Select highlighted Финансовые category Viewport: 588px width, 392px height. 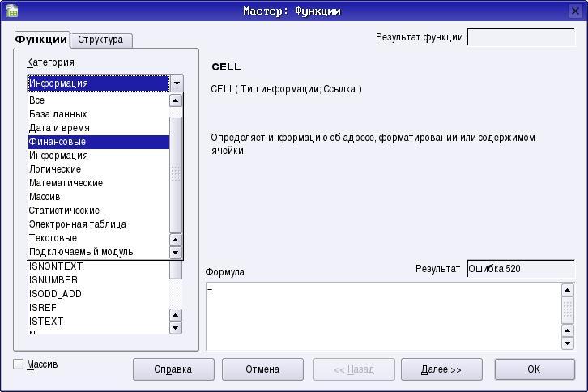[x=99, y=142]
